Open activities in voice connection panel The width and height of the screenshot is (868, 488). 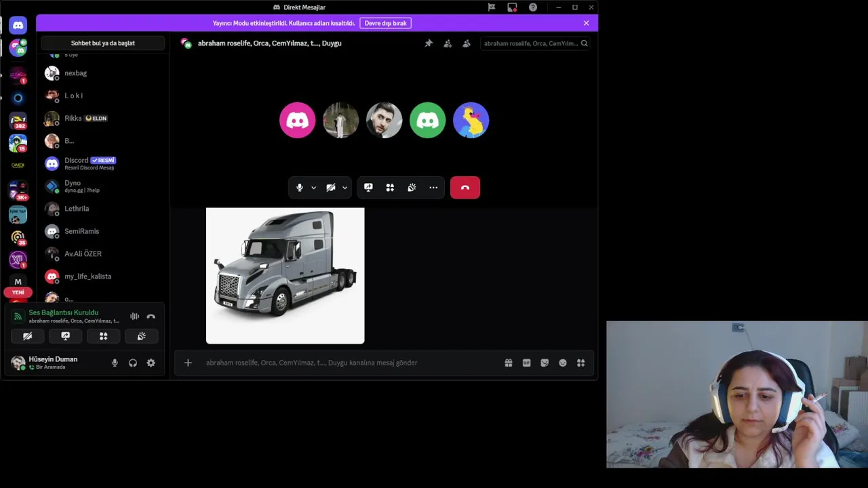coord(103,336)
